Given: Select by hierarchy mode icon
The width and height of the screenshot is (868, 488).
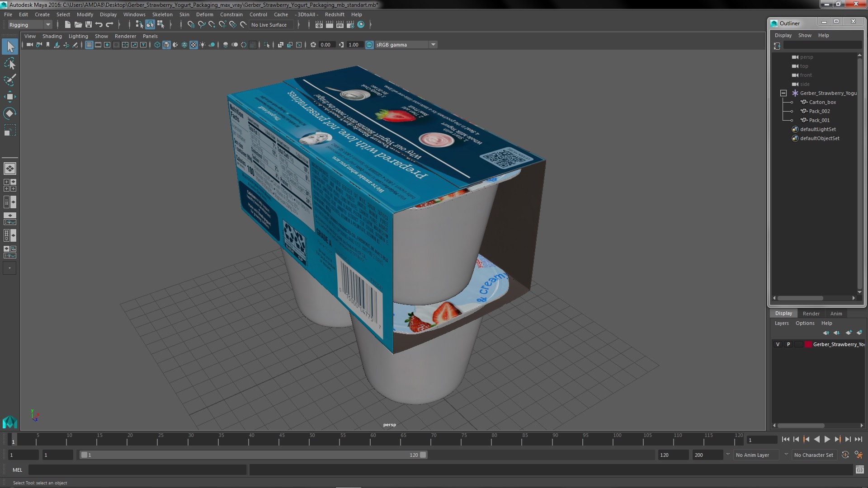Looking at the screenshot, I should [x=139, y=25].
